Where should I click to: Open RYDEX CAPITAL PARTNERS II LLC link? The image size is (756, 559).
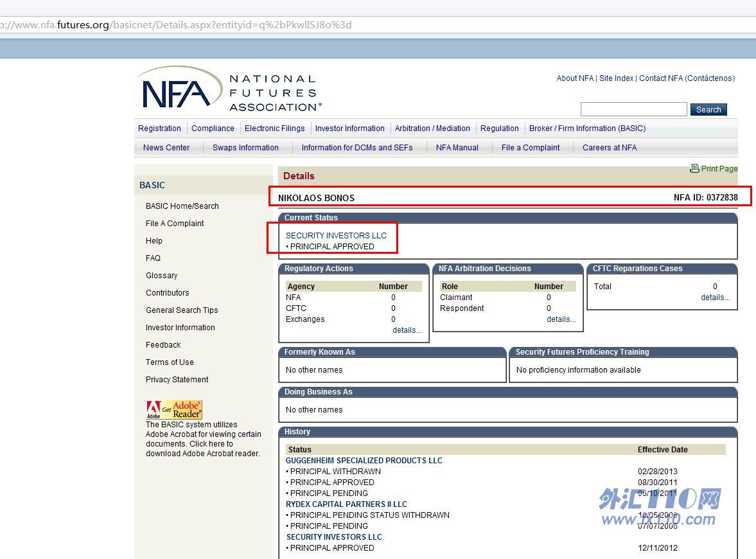[x=346, y=504]
